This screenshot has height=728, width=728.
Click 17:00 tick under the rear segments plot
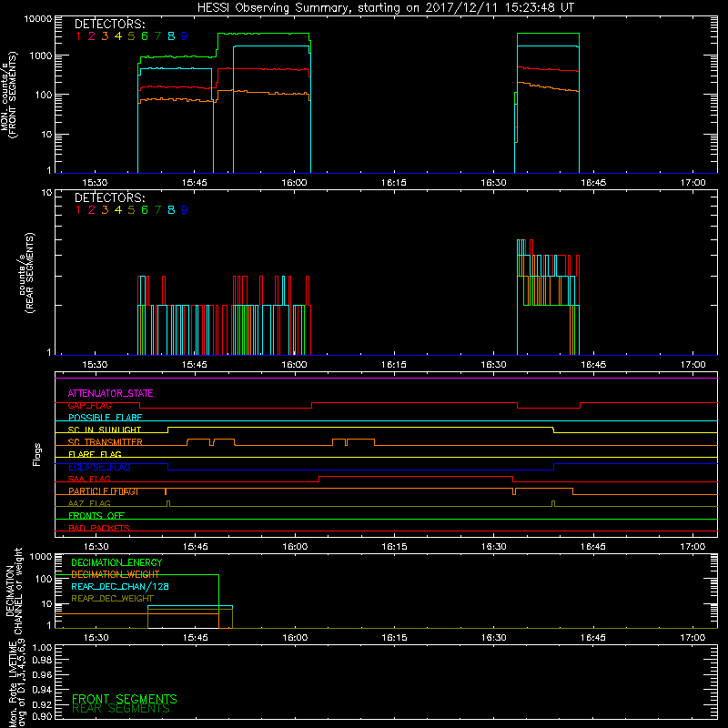click(x=693, y=365)
